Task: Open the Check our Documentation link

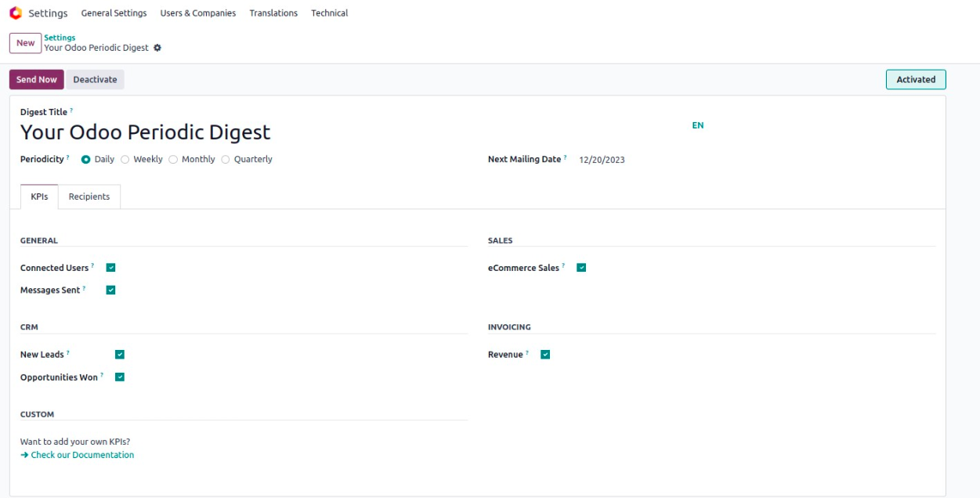Action: (x=77, y=455)
